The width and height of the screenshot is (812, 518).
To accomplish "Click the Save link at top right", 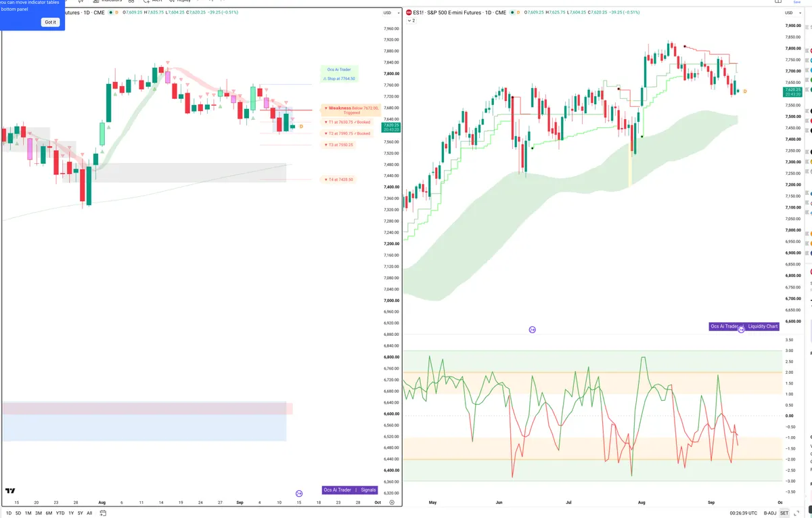I will 796,2.
